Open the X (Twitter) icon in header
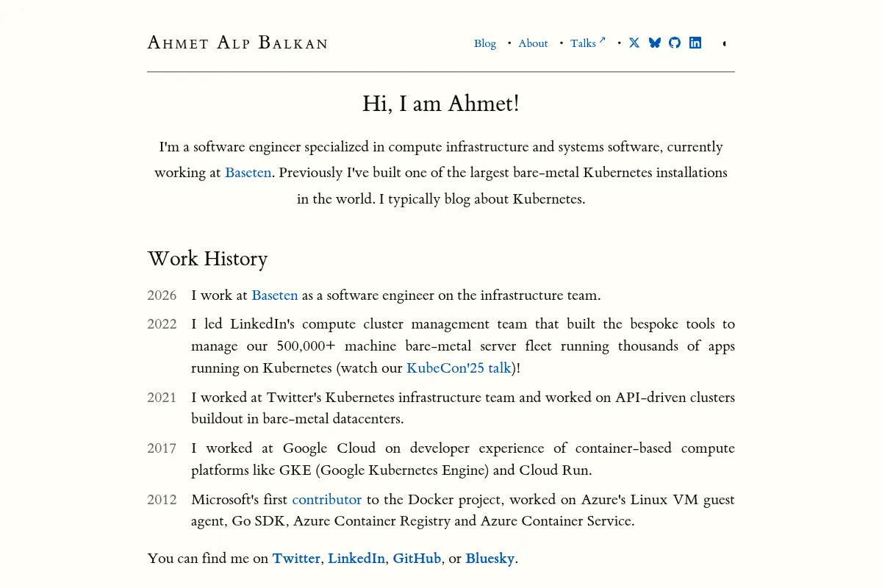 [x=634, y=43]
